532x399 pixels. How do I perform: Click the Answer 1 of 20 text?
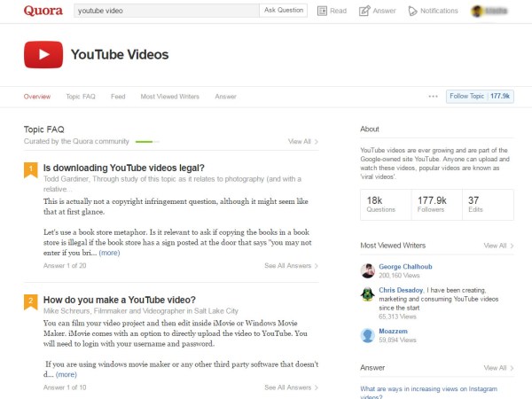[65, 266]
